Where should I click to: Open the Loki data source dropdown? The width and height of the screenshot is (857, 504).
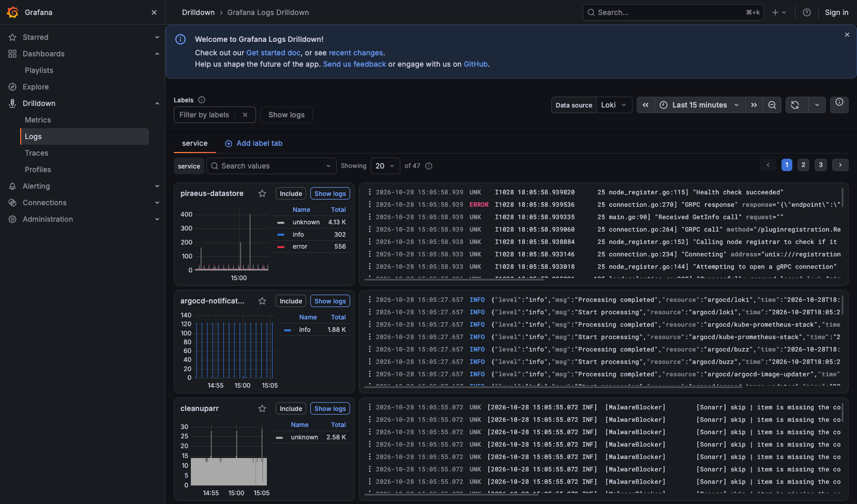point(614,105)
